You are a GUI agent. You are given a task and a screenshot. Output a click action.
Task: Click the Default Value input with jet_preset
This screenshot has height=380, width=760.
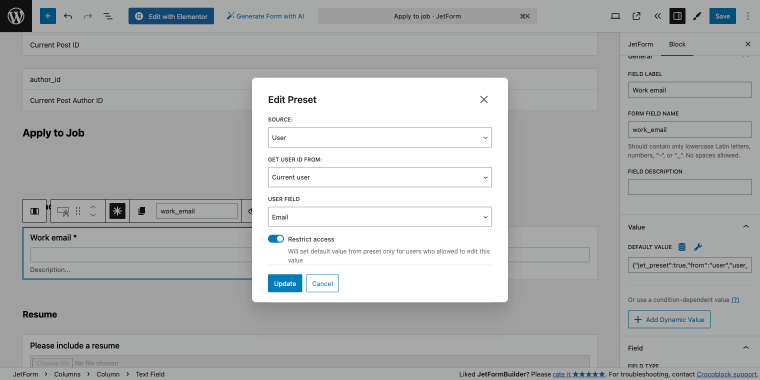pyautogui.click(x=690, y=265)
